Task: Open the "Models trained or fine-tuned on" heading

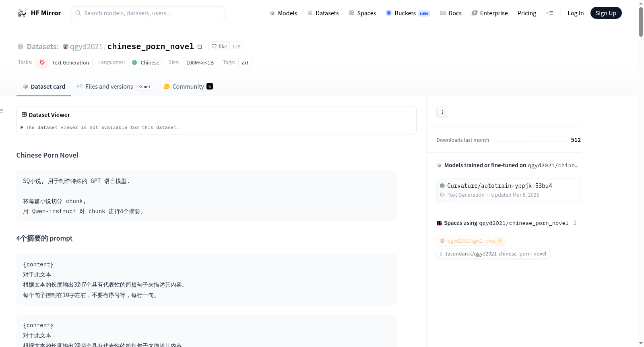Action: tap(511, 165)
